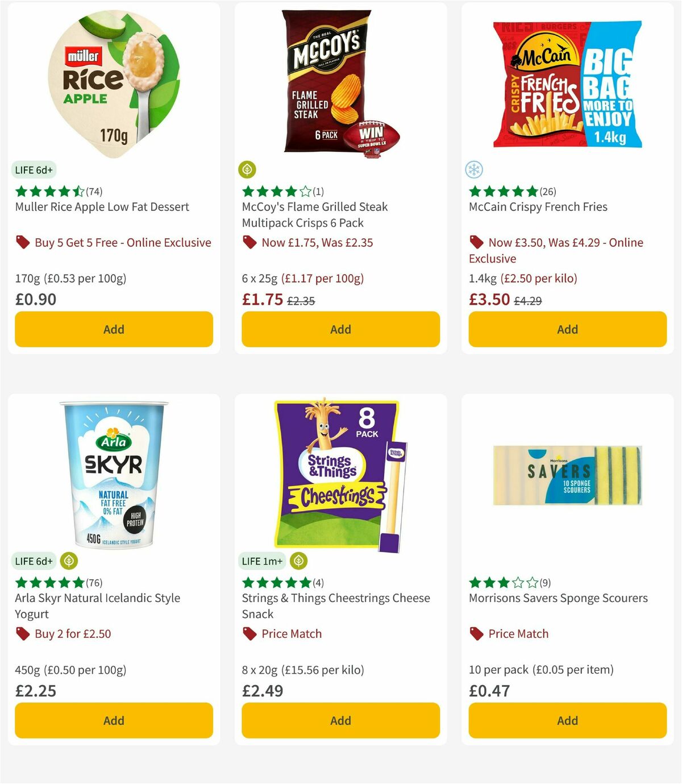
Task: Click the 'LIFE 6d+' badge on Arla Skyr yogurt
Action: (33, 561)
